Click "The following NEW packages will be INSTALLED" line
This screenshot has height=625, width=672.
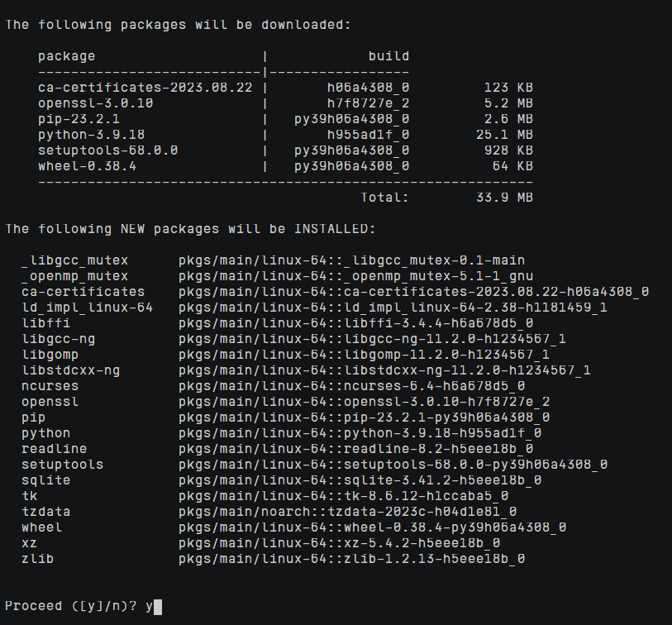coord(190,229)
